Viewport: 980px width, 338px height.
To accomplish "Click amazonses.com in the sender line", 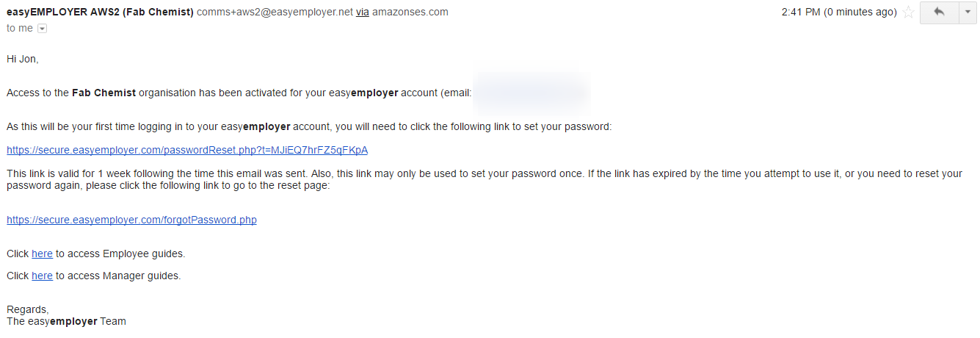I will coord(410,12).
